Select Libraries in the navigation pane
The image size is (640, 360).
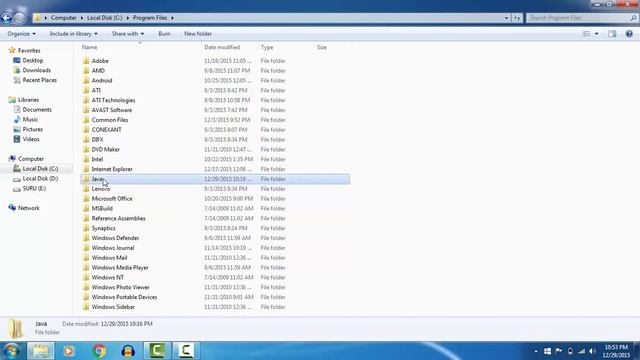point(28,100)
